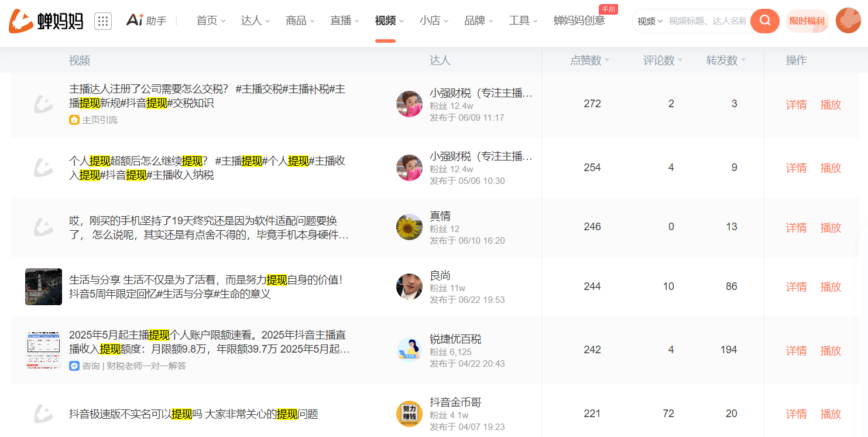This screenshot has height=437, width=868.
Task: Sort by 点赞数 column
Action: 589,60
